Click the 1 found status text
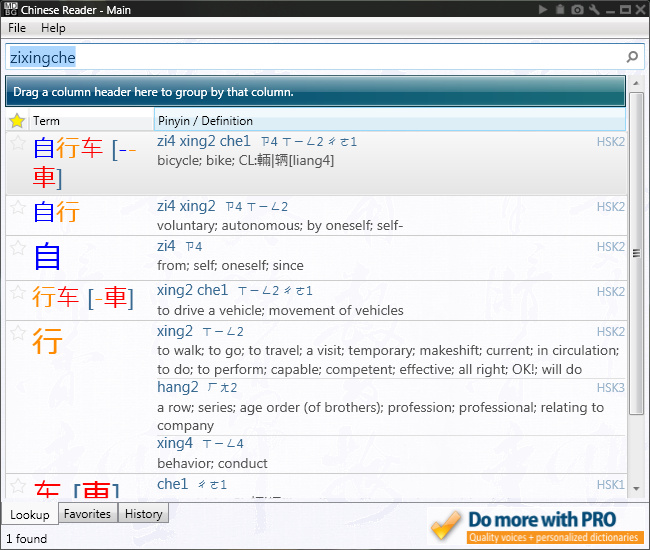Viewport: 650px width, 550px height. (x=27, y=538)
